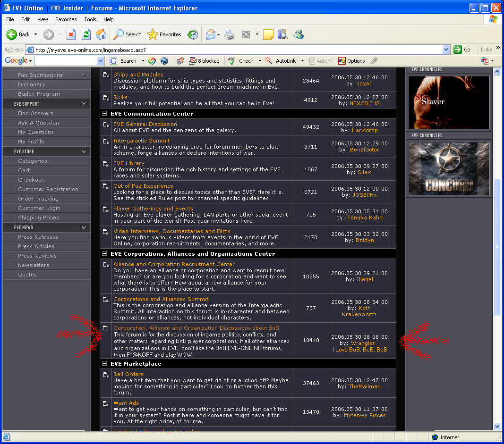This screenshot has width=504, height=444.
Task: Open user profile Tenaka Kahn
Action: (365, 218)
